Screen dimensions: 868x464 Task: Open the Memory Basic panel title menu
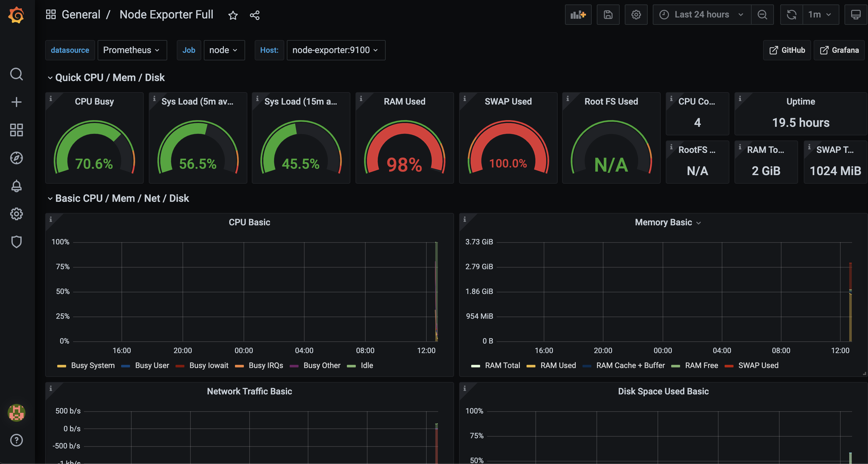pyautogui.click(x=663, y=222)
